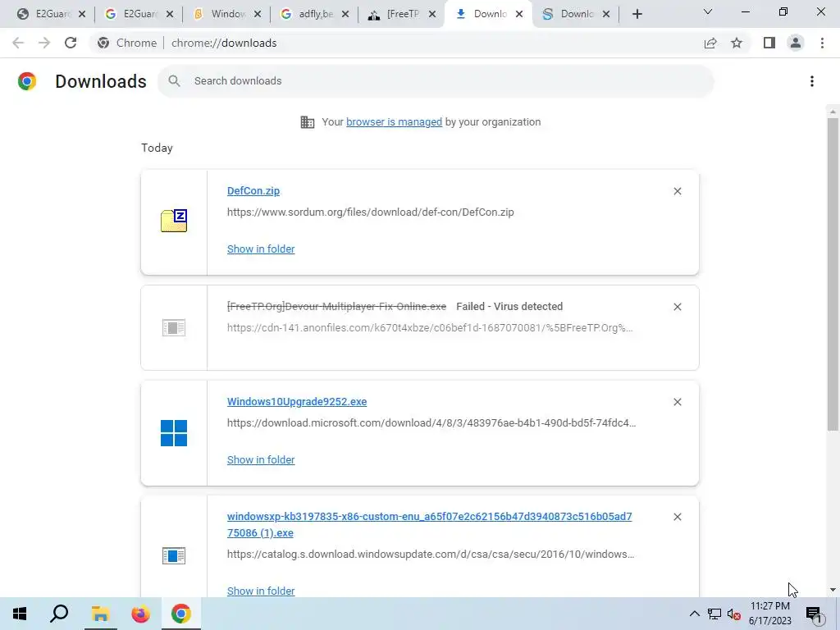840x630 pixels.
Task: Click the browser forward arrow
Action: [44, 43]
